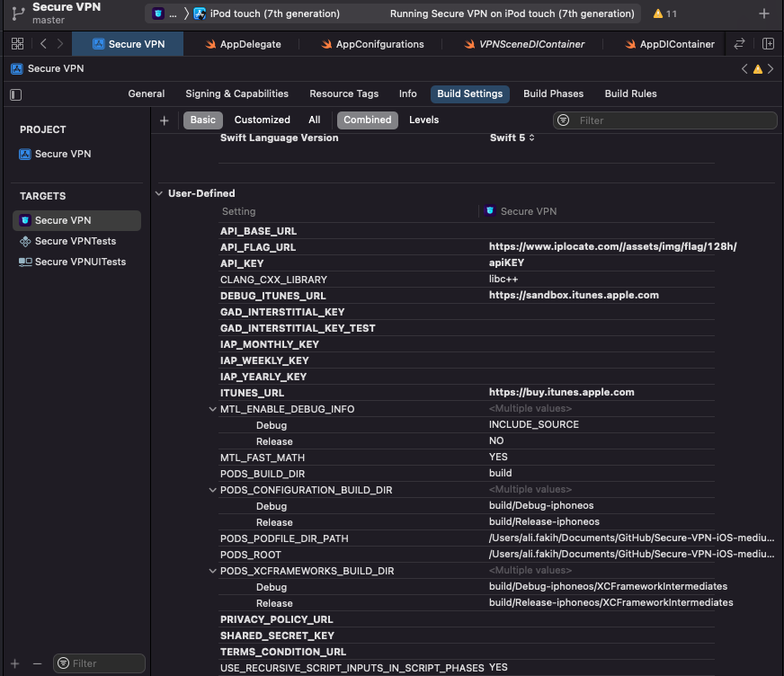Select the API_KEY value apiKEY
The image size is (784, 676).
(x=506, y=262)
